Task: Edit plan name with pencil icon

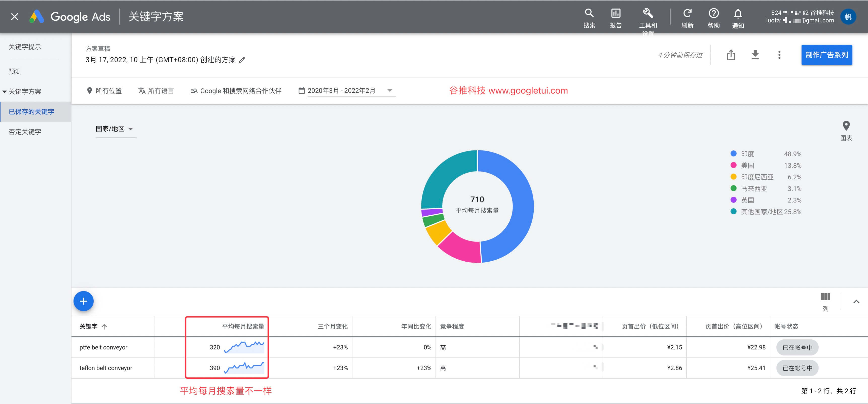Action: click(x=242, y=60)
